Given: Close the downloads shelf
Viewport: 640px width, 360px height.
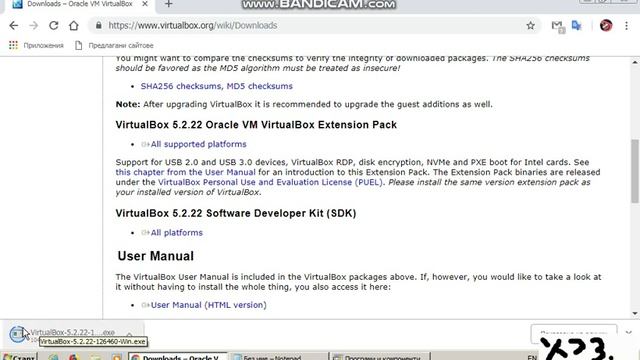Looking at the screenshot, I should pos(629,333).
